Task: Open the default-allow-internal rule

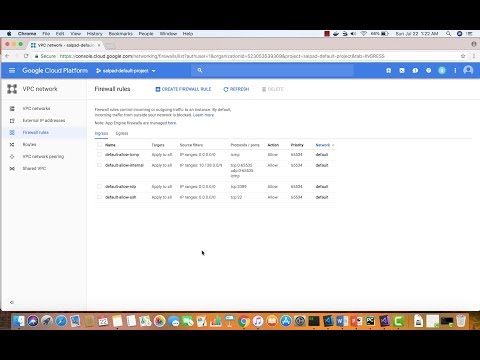Action: (x=124, y=165)
